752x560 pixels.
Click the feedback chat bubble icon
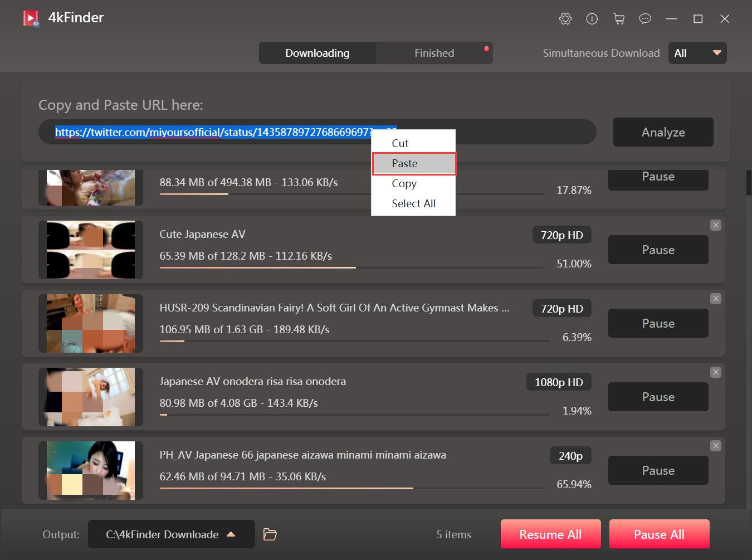(x=645, y=19)
